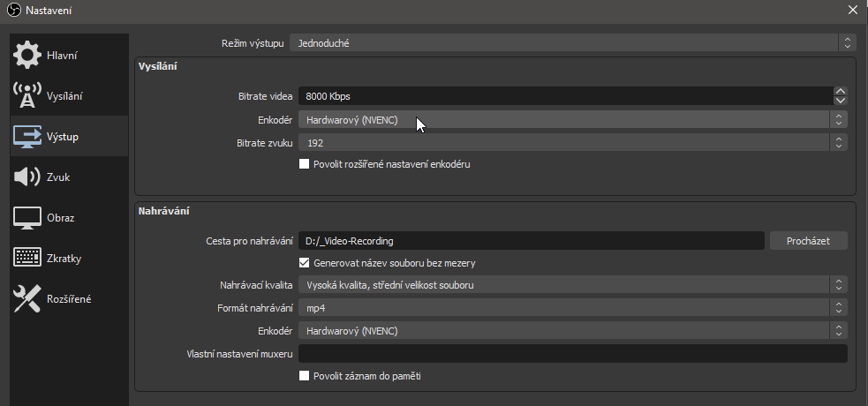868x406 pixels.
Task: Enable Povolit rozšířené nastavení enkodéru checkbox
Action: coord(305,163)
